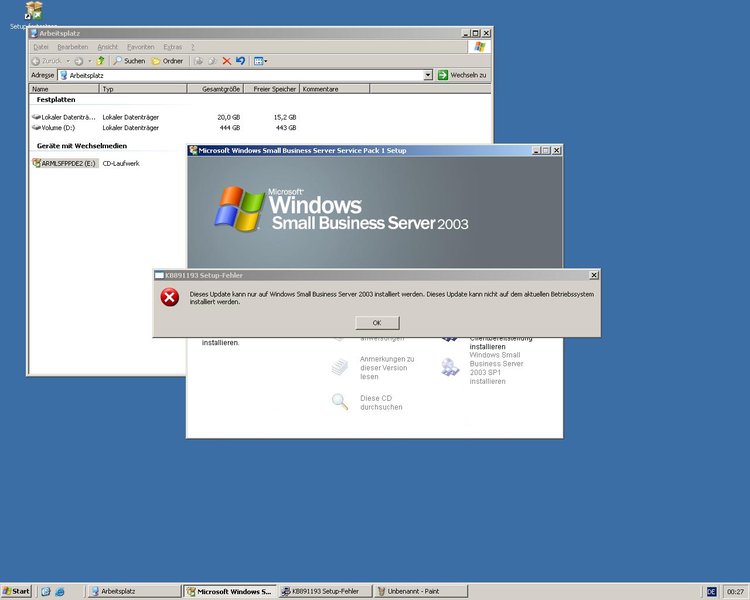The height and width of the screenshot is (600, 750).
Task: Click the Festplatten group heading
Action: (x=56, y=100)
